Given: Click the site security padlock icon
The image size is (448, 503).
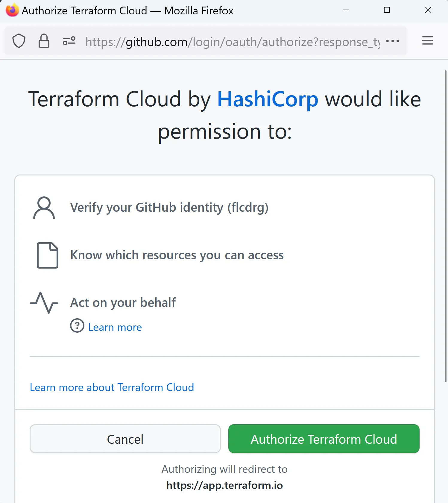Looking at the screenshot, I should click(44, 41).
